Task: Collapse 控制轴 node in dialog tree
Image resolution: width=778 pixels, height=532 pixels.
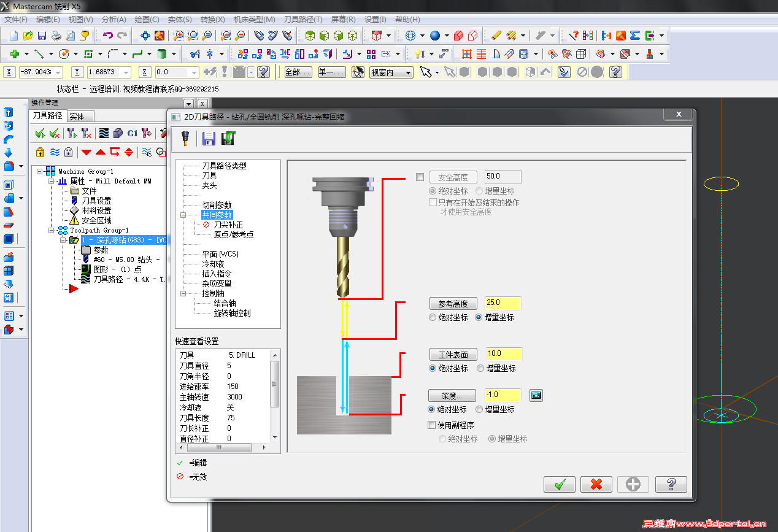Action: (x=183, y=294)
